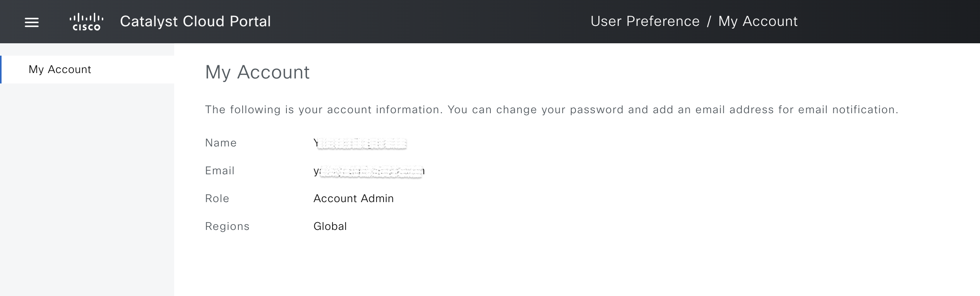Viewport: 980px width, 296px height.
Task: Click the Account Admin role value
Action: (353, 199)
